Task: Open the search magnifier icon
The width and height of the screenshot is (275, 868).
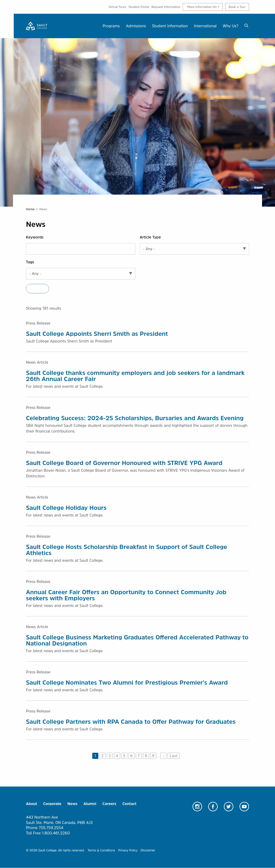Action: pyautogui.click(x=246, y=26)
